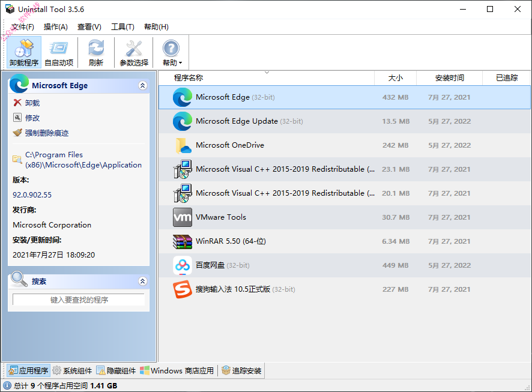The width and height of the screenshot is (532, 392).
Task: Open the 文件(F) menu
Action: coord(22,27)
